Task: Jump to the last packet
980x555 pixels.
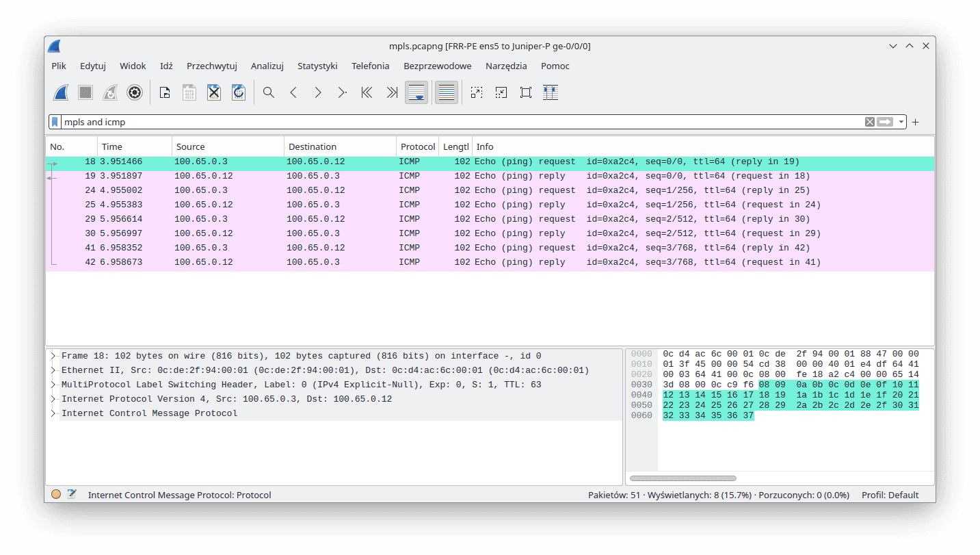Action: (x=391, y=92)
